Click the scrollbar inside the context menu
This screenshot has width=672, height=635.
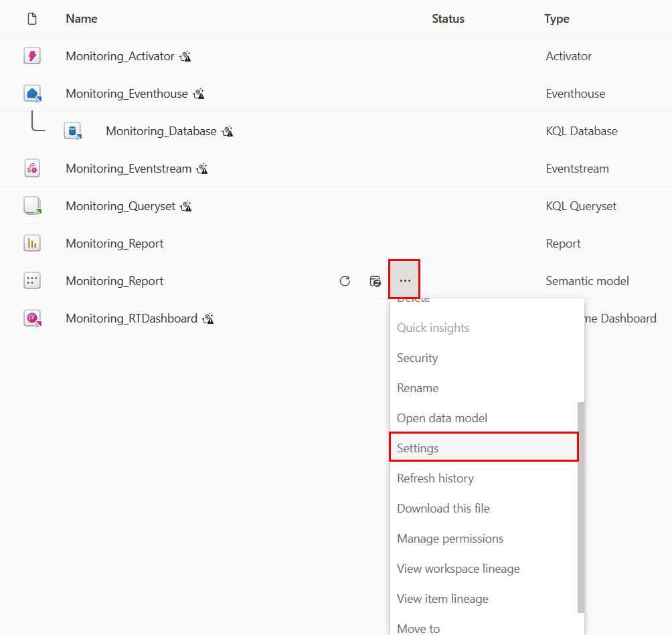tap(580, 502)
